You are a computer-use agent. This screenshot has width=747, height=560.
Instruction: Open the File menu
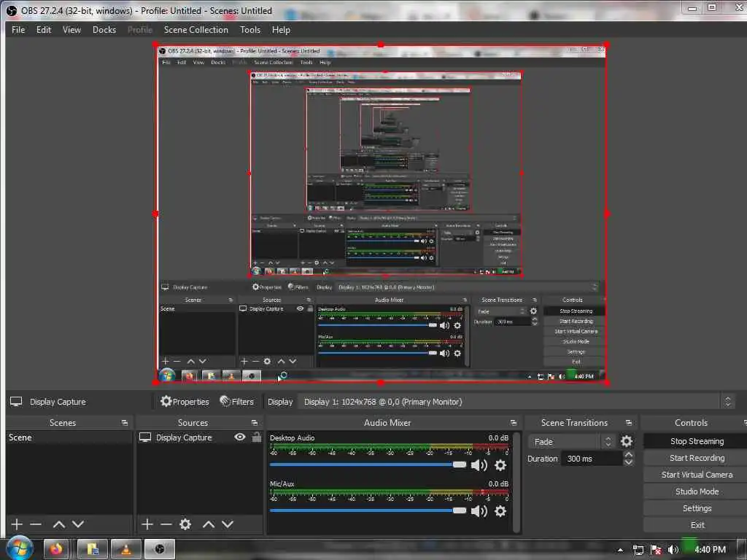click(x=18, y=29)
